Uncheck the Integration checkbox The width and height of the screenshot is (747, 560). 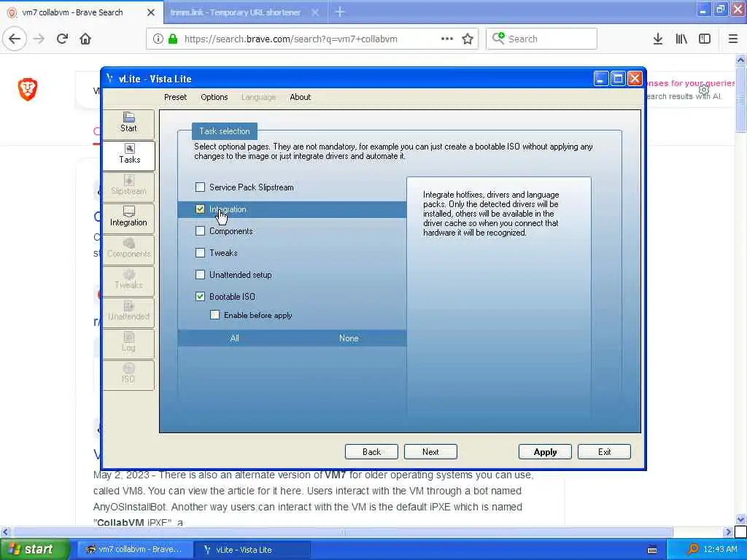coord(200,209)
